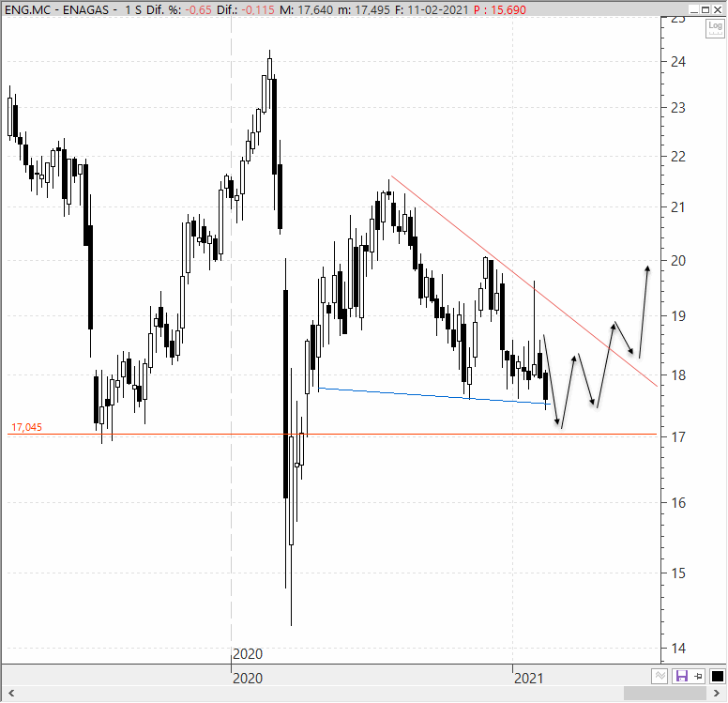Click the last price value P : 15,690

click(x=500, y=9)
